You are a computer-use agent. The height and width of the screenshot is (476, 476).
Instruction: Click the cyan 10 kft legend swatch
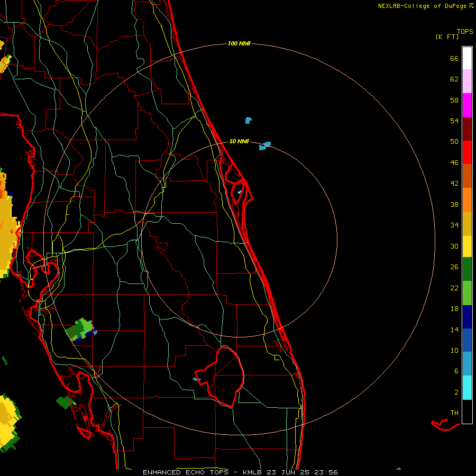point(467,388)
